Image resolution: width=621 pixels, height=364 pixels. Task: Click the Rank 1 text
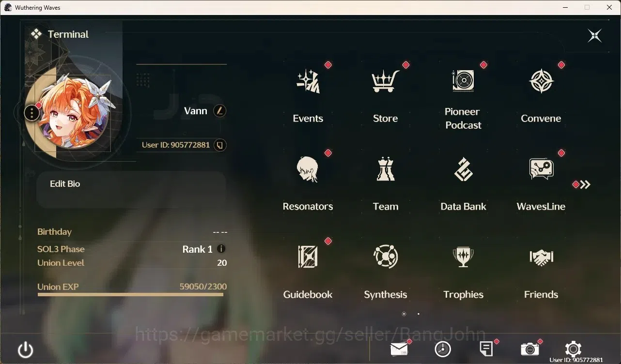pos(197,249)
